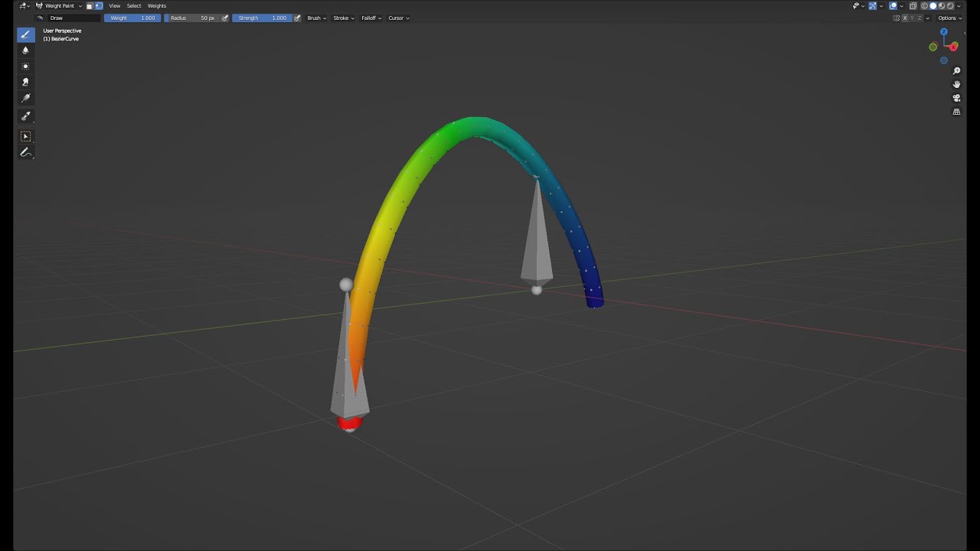This screenshot has height=551, width=980.
Task: Switch to wireframe shading mode
Action: tap(924, 6)
